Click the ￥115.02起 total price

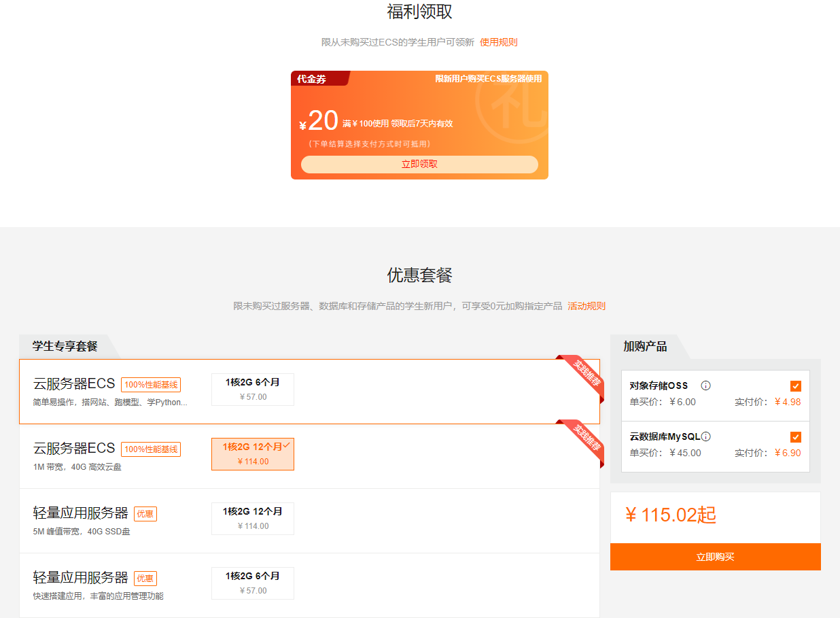670,515
